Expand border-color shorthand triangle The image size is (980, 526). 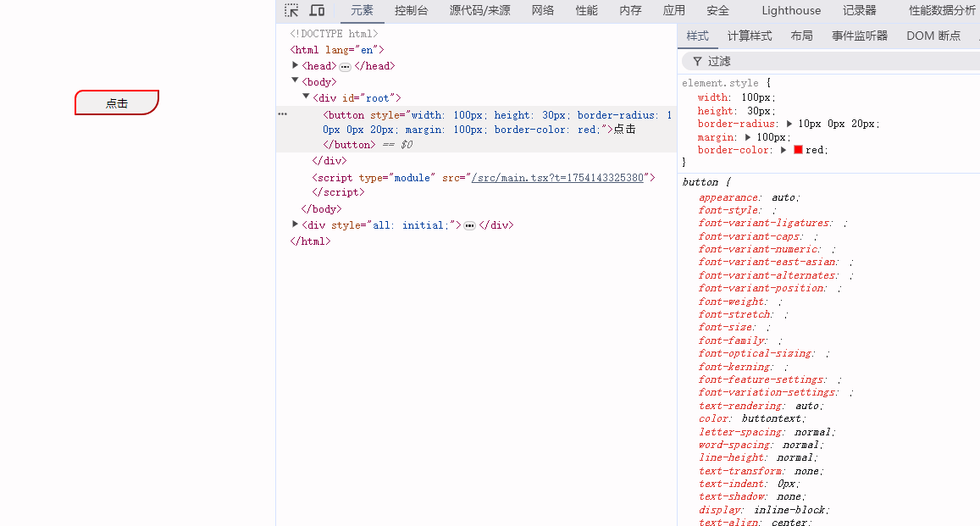coord(783,150)
